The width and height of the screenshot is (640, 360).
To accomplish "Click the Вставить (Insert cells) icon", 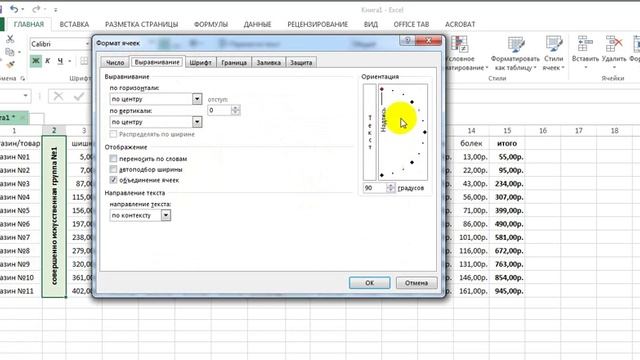I will point(585,44).
